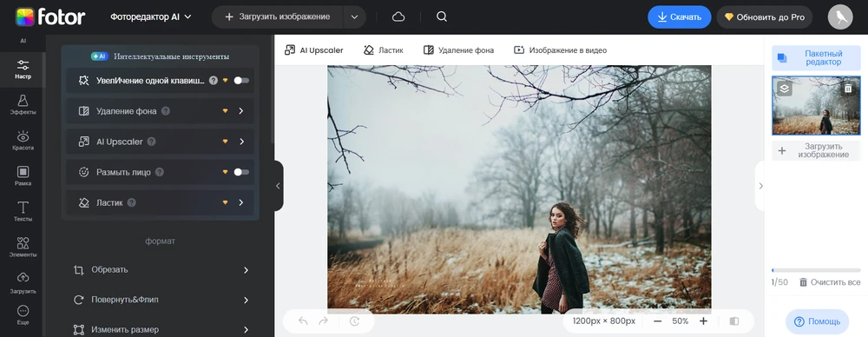Open the user profile avatar
This screenshot has height=337, width=868.
click(839, 17)
